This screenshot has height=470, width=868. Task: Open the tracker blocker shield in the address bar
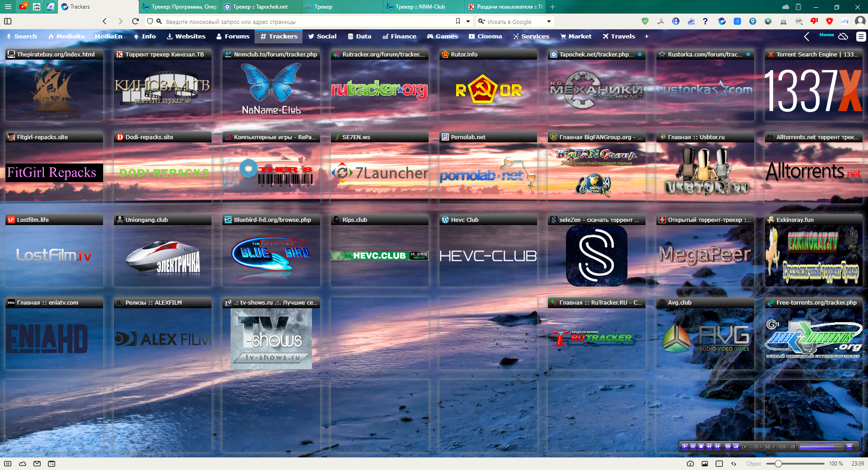point(150,21)
